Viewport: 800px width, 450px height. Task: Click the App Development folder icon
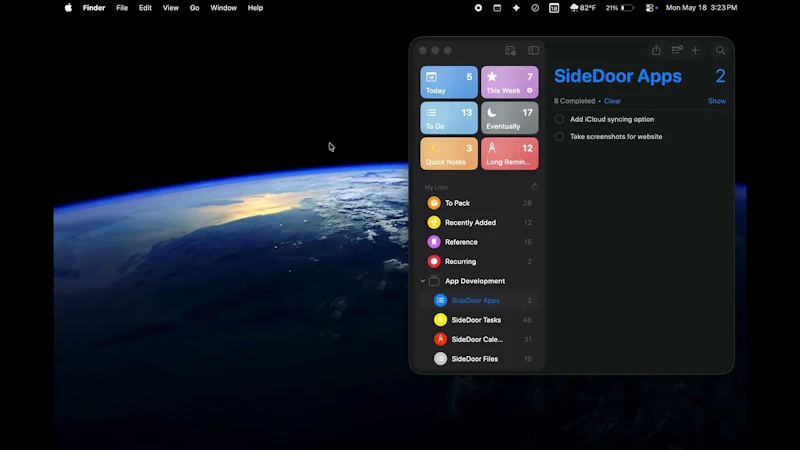[x=434, y=281]
